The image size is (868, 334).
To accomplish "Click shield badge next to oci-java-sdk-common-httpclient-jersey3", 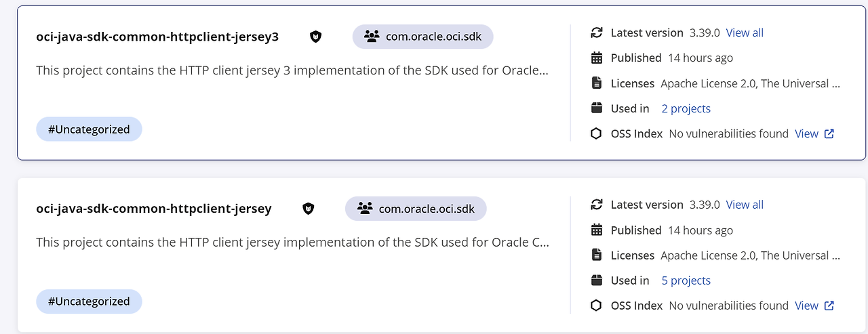I will click(x=315, y=37).
